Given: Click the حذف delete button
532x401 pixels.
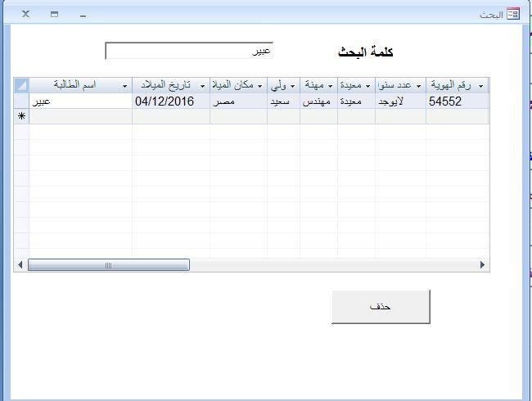Looking at the screenshot, I should 381,307.
